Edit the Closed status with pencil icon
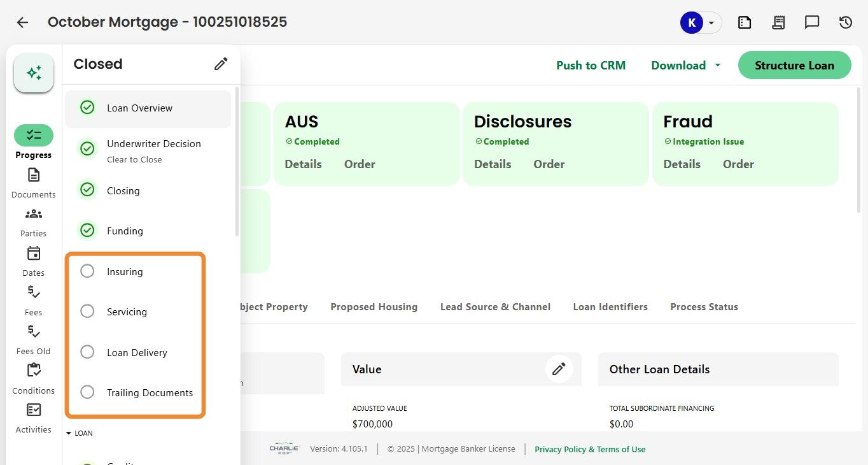 pyautogui.click(x=221, y=64)
